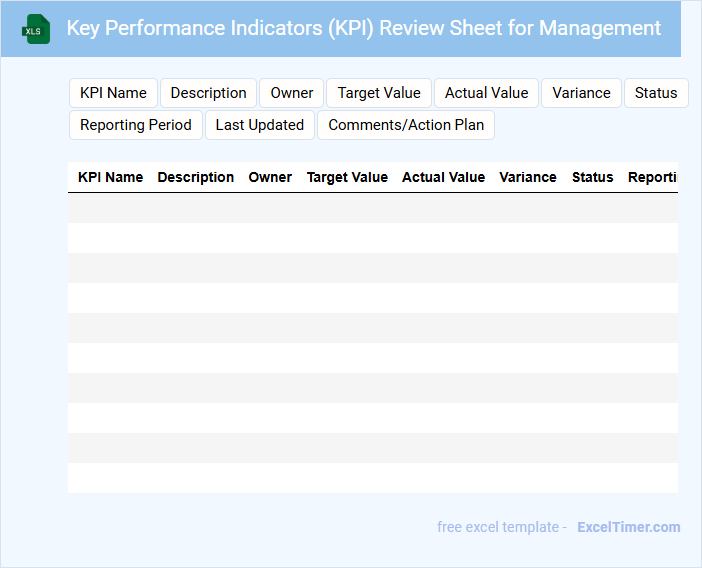Click the Owner column header
The width and height of the screenshot is (702, 568).
point(270,177)
